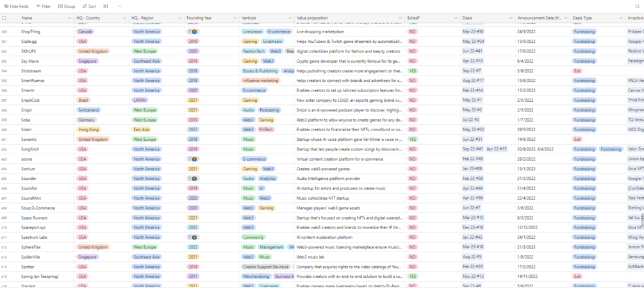644x288 pixels.
Task: Click the Mar 22-#50 deal tag
Action: coord(473,31)
